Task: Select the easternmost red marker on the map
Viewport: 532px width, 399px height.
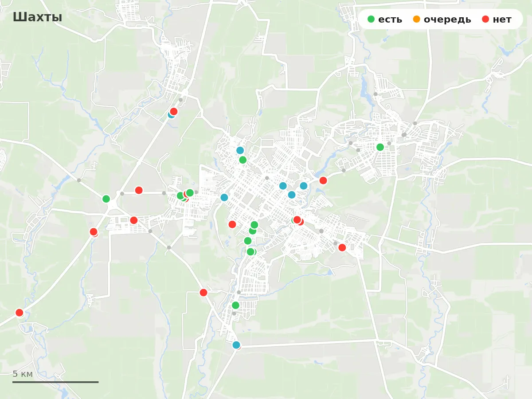Action: 342,247
